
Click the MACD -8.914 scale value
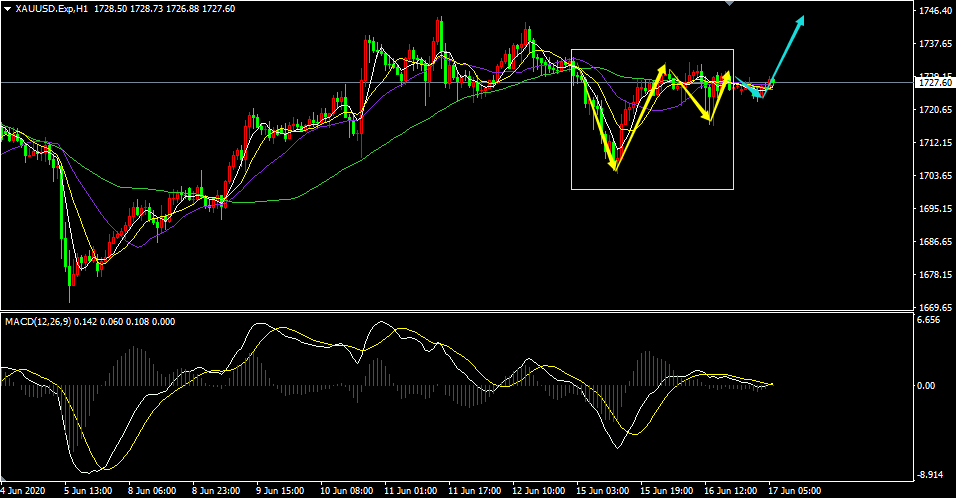pos(929,475)
